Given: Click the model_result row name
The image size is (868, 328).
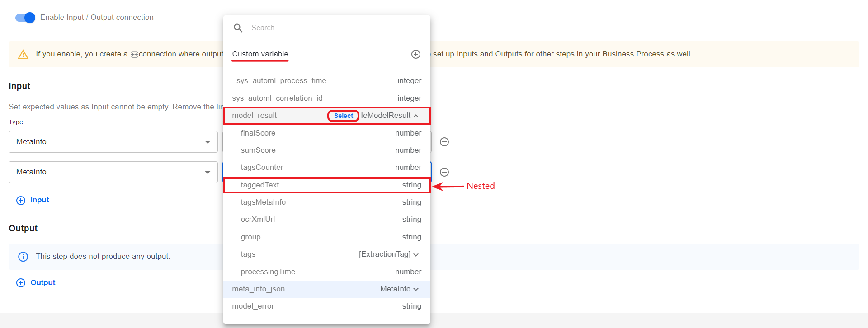Looking at the screenshot, I should click(254, 116).
